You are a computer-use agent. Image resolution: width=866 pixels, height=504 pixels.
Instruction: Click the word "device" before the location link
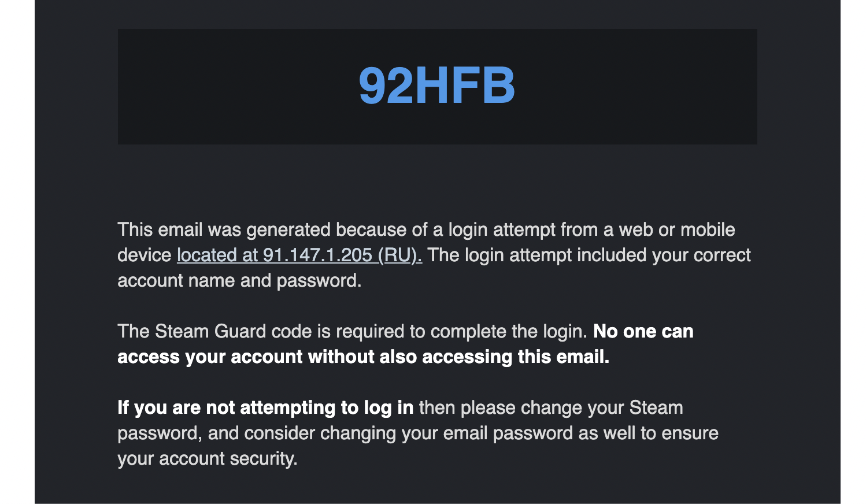click(x=145, y=255)
